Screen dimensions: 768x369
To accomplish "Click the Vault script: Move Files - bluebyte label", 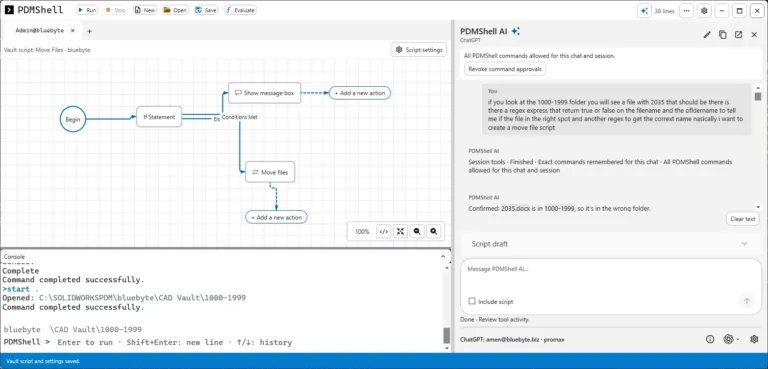I will [x=47, y=49].
